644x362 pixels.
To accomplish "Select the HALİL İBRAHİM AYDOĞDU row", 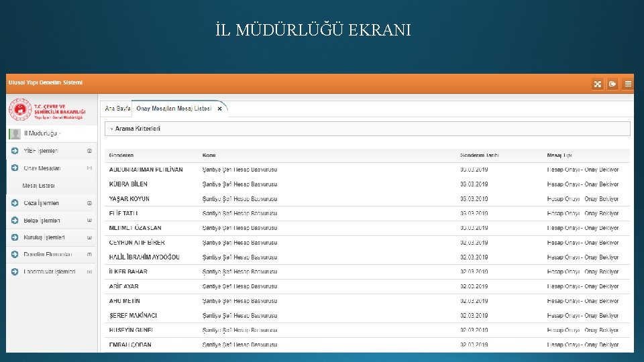I will tap(367, 257).
